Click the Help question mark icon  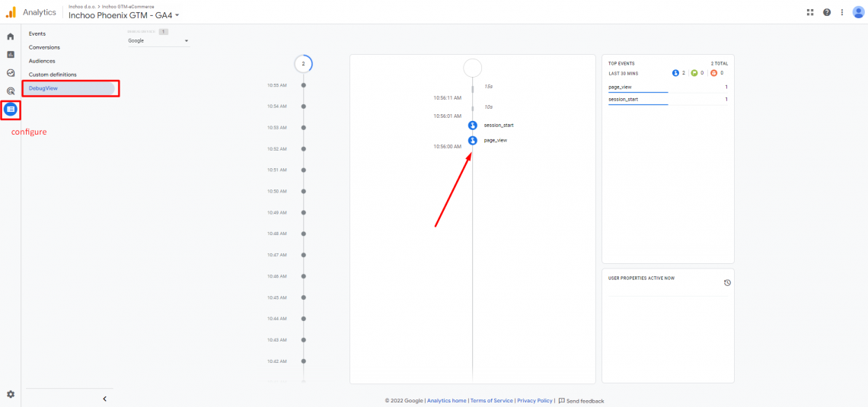827,12
